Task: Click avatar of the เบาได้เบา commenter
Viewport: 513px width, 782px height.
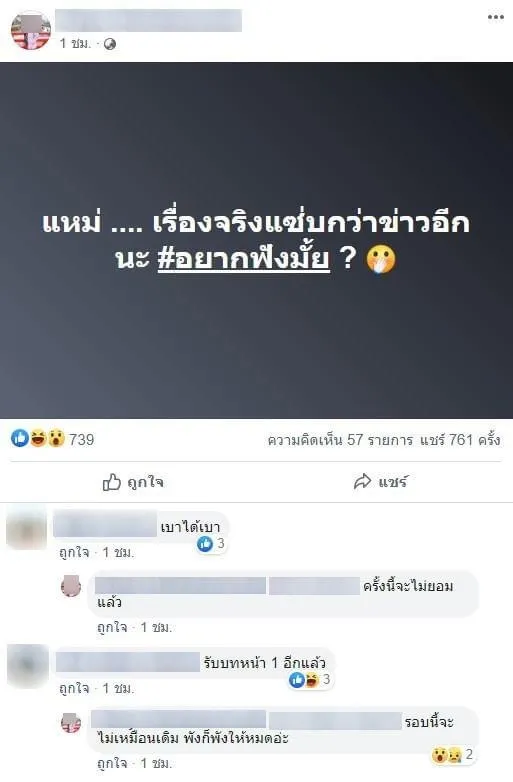Action: [26, 529]
